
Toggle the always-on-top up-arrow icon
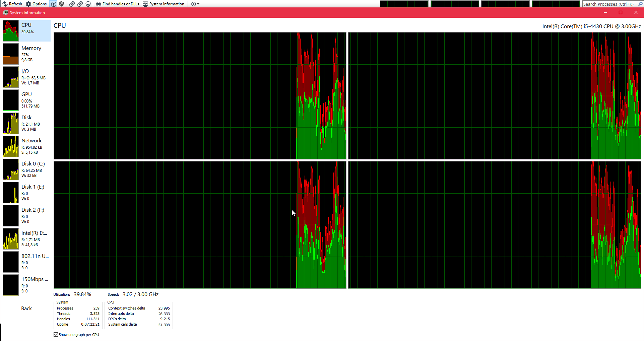click(54, 4)
